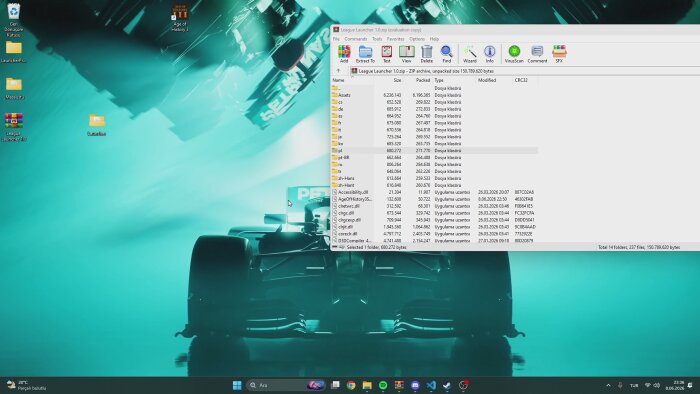Click the View toolbar icon
The width and height of the screenshot is (700, 394).
pos(407,54)
